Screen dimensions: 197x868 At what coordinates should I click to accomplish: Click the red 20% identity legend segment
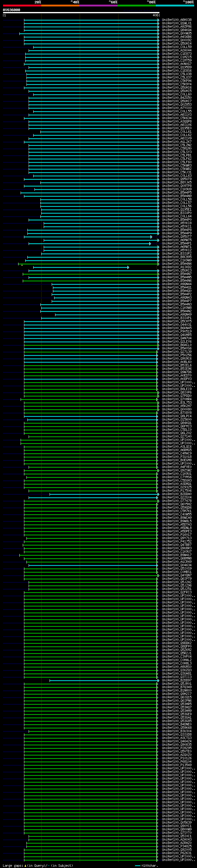click(22, 6)
